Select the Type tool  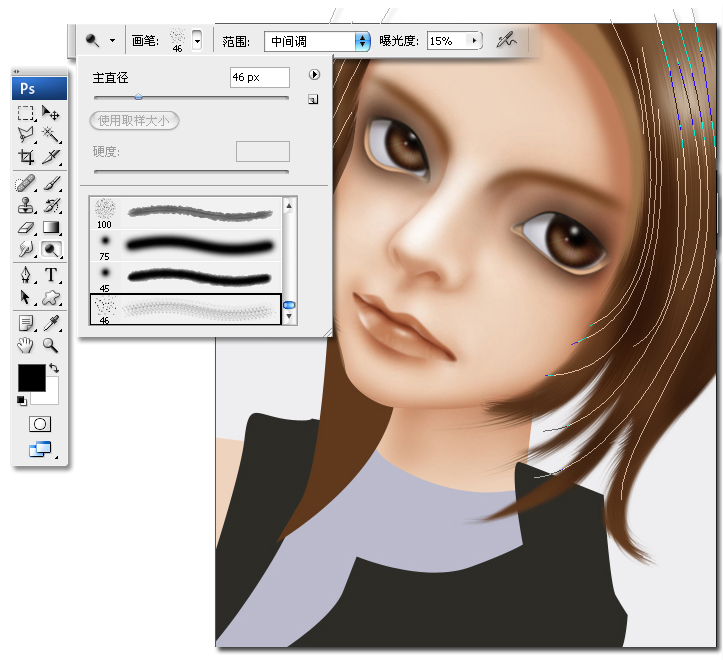(51, 275)
